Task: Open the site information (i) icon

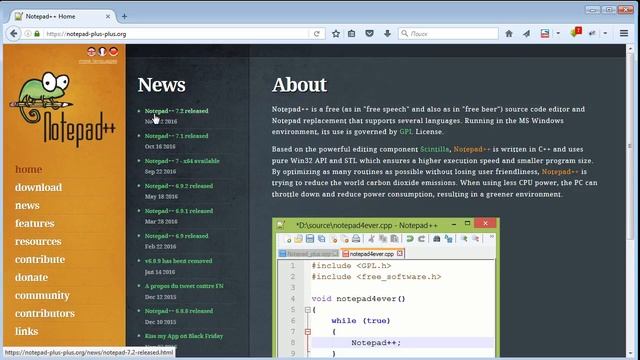Action: click(28, 34)
